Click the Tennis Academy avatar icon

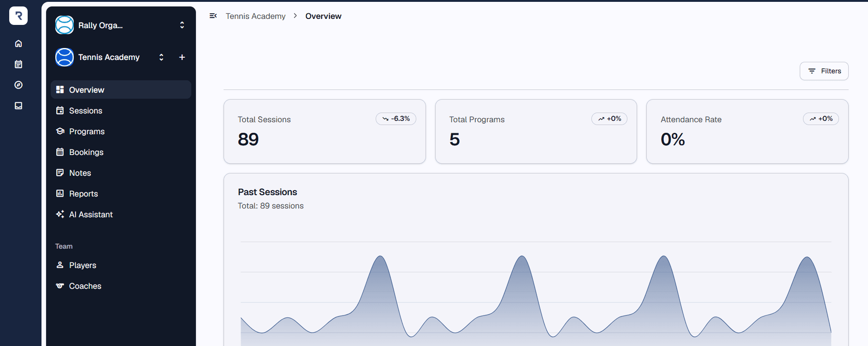point(65,57)
